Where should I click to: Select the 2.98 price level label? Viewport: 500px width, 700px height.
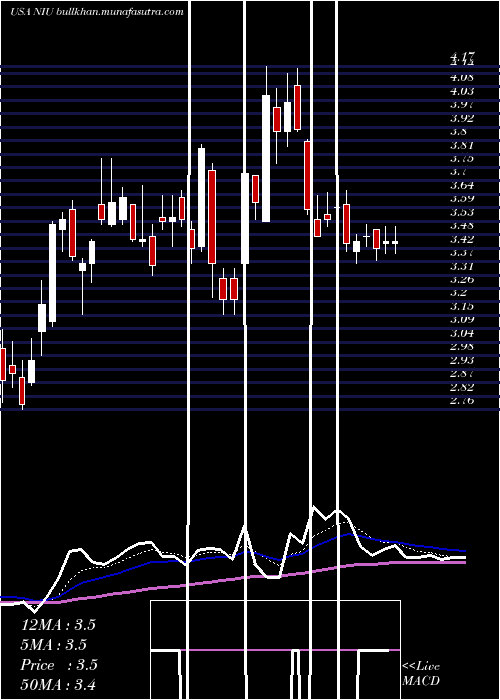[462, 346]
